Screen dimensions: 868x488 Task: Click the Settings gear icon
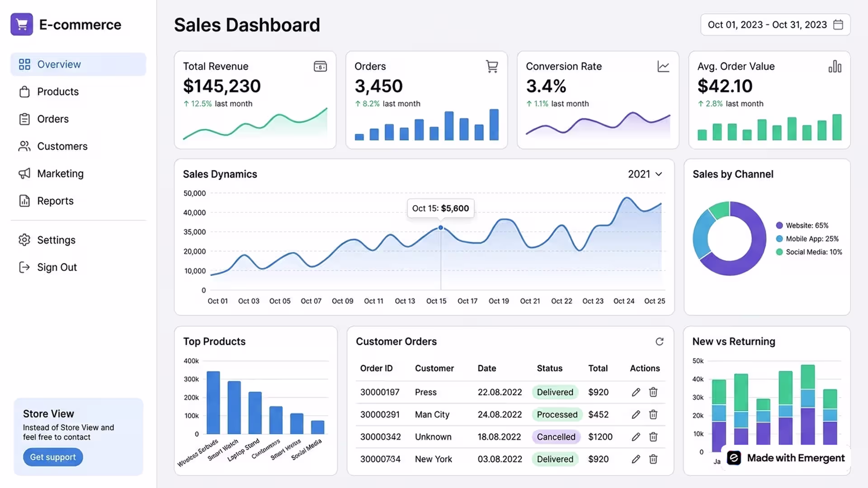coord(24,240)
